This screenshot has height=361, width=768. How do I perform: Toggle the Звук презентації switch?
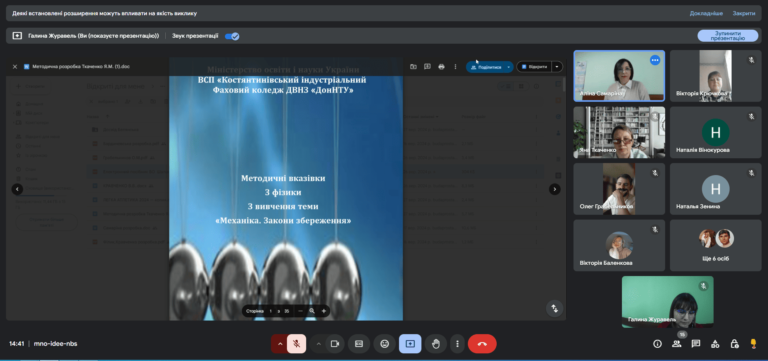tap(232, 36)
